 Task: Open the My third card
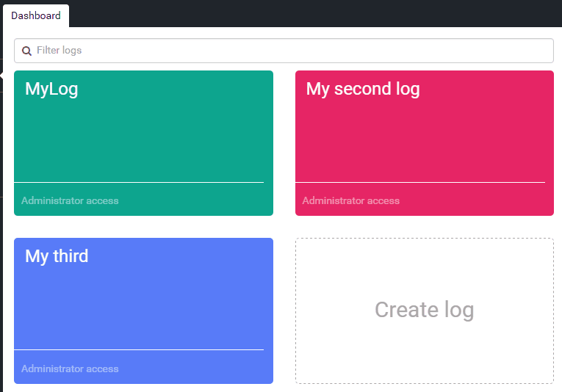143,311
